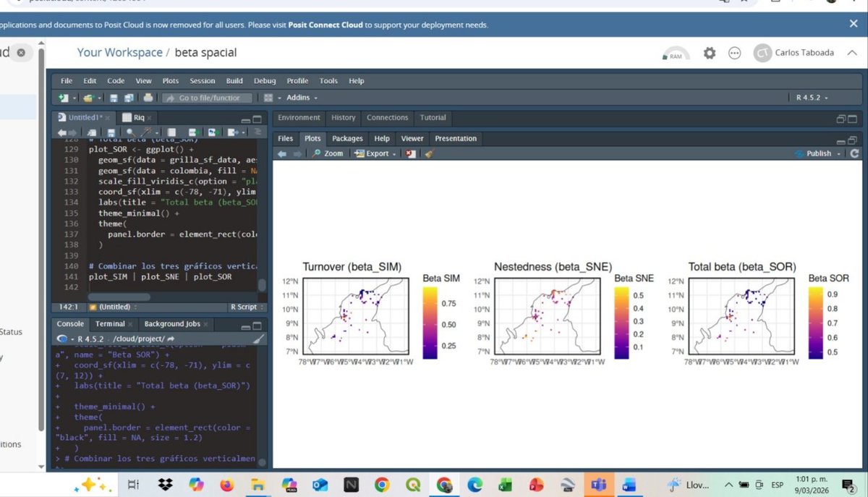868x497 pixels.
Task: Click the code tools magic wand icon
Action: tap(145, 132)
